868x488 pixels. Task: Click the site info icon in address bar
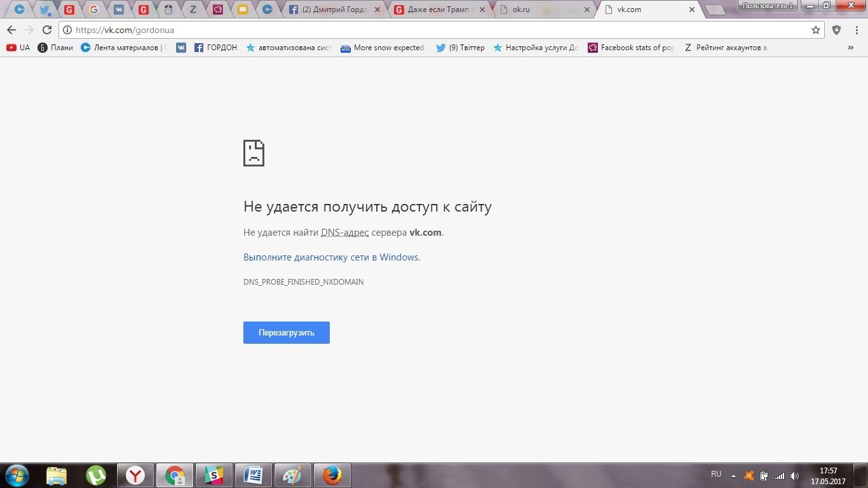click(67, 30)
